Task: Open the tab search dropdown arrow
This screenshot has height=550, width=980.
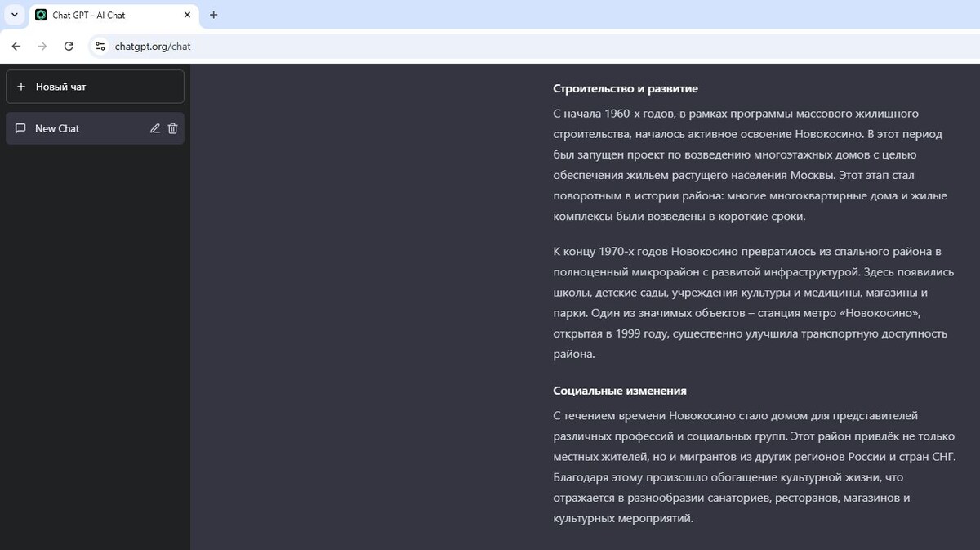Action: click(15, 15)
